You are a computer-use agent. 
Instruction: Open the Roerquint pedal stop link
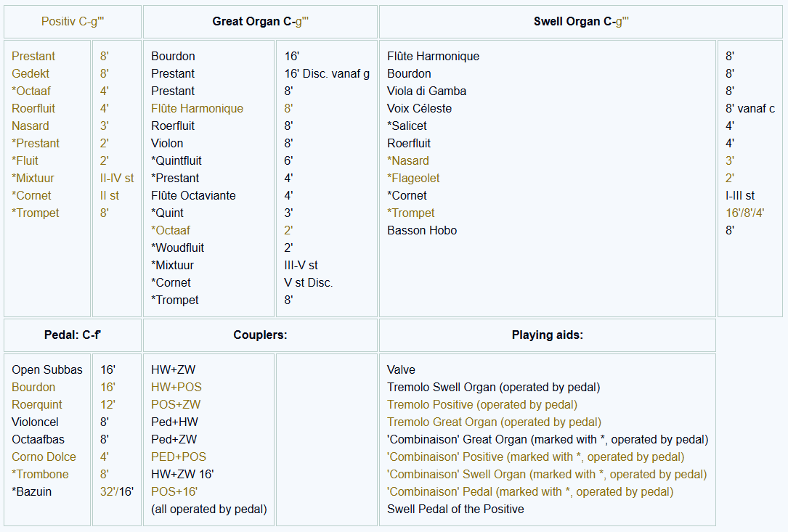click(x=37, y=404)
